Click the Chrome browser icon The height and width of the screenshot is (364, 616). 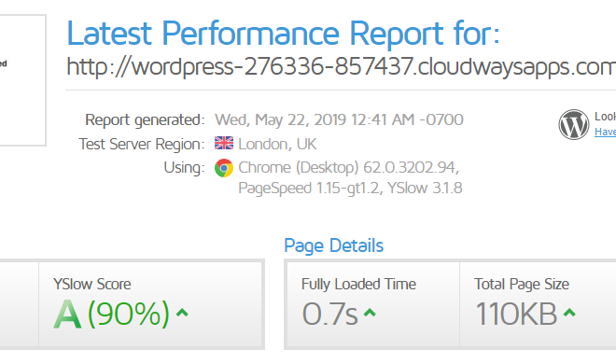[224, 168]
